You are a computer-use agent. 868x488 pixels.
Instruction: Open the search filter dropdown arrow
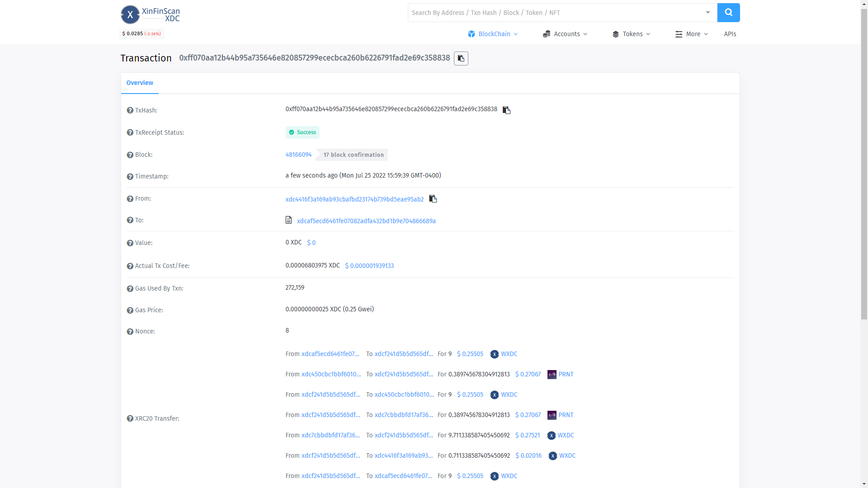coord(708,13)
